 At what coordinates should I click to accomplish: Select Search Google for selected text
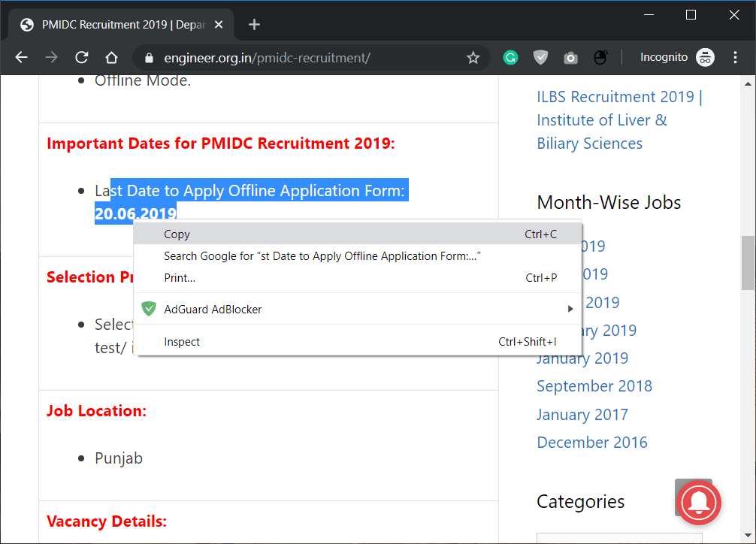(357, 256)
